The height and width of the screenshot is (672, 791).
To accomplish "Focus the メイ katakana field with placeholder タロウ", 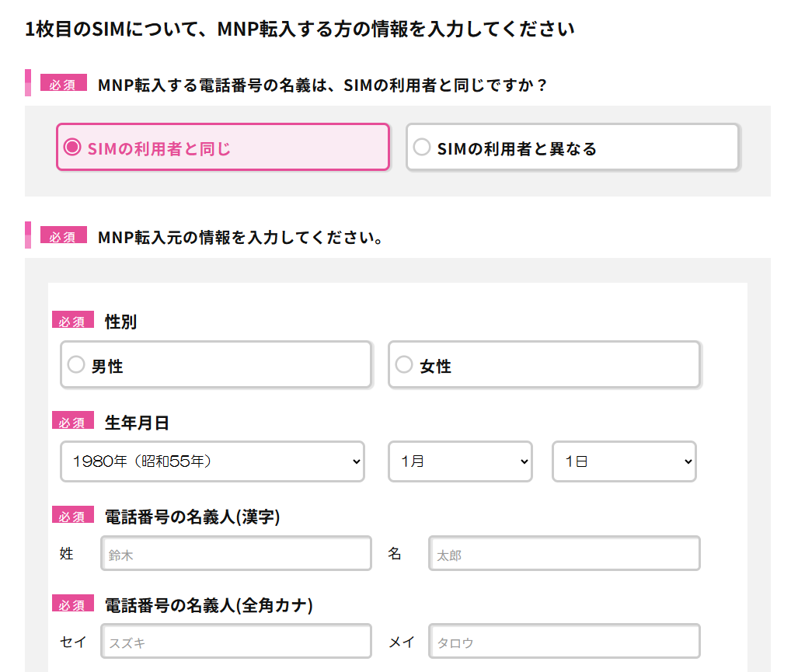I will pos(564,642).
